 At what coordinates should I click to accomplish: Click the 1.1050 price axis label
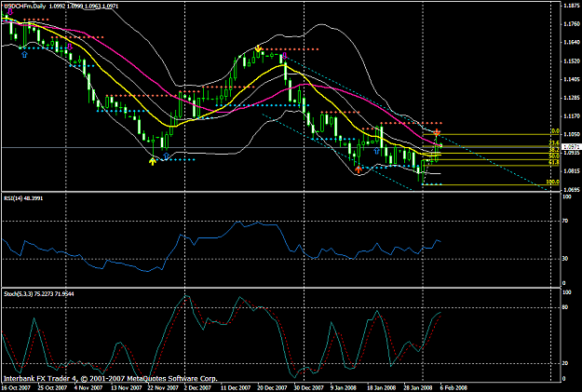click(572, 135)
